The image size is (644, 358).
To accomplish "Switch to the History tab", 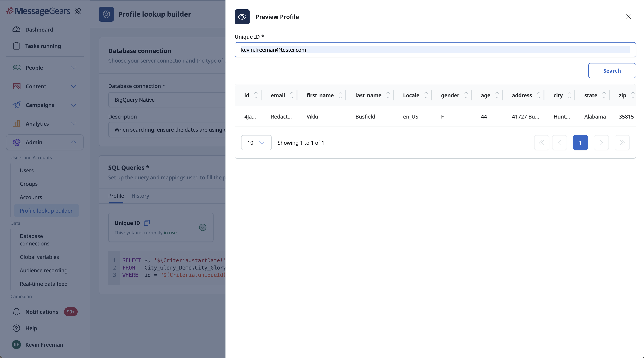I will [x=140, y=196].
